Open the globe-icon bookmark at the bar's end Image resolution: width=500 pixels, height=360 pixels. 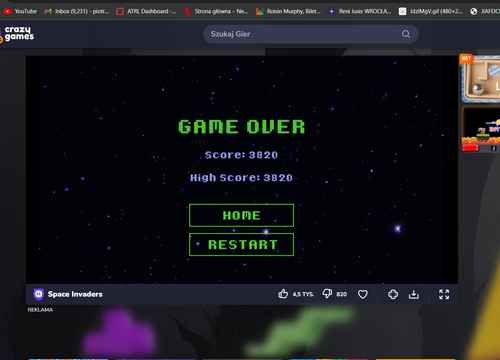click(x=485, y=11)
